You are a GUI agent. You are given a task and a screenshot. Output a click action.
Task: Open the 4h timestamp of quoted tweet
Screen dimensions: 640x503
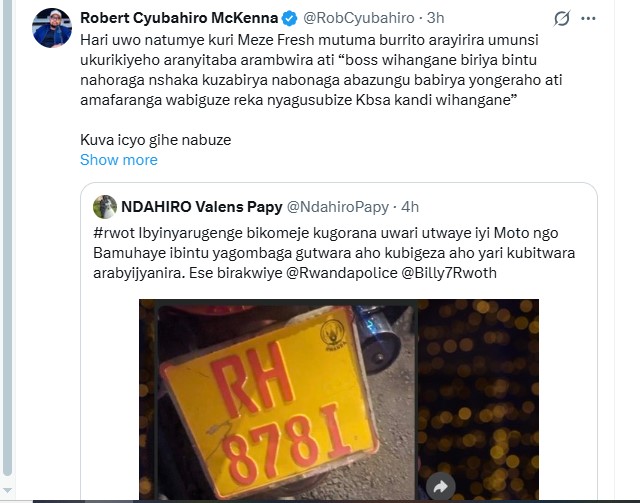pyautogui.click(x=410, y=207)
